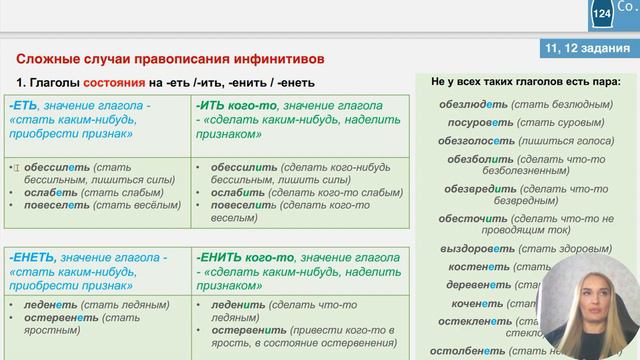640x360 pixels.
Task: Click the word 'обессилить' in the table
Action: (244, 167)
